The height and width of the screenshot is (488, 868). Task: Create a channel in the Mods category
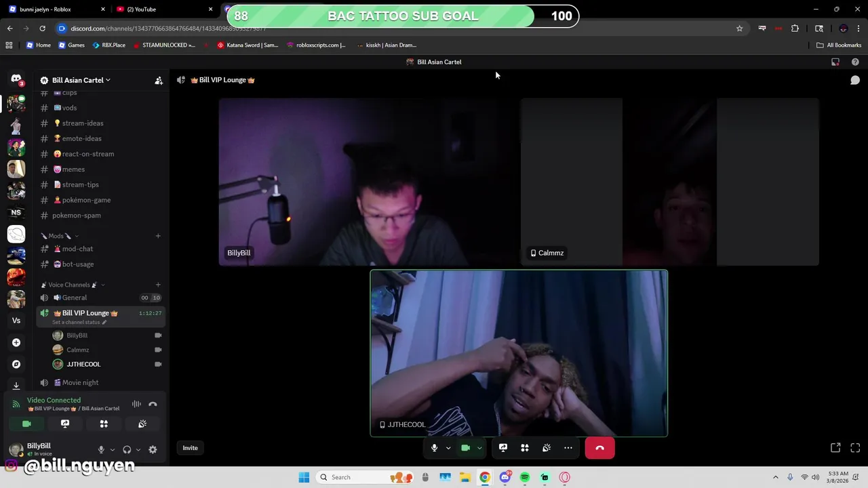[158, 236]
